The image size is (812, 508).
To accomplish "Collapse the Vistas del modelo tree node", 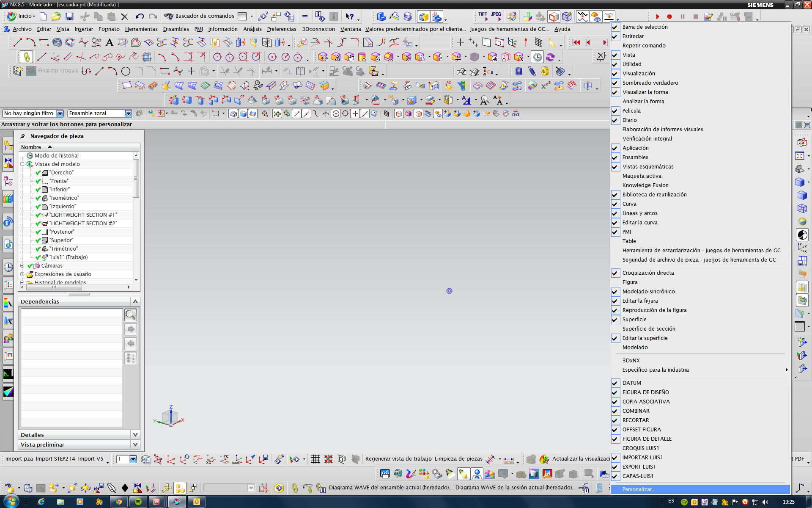I will 22,164.
